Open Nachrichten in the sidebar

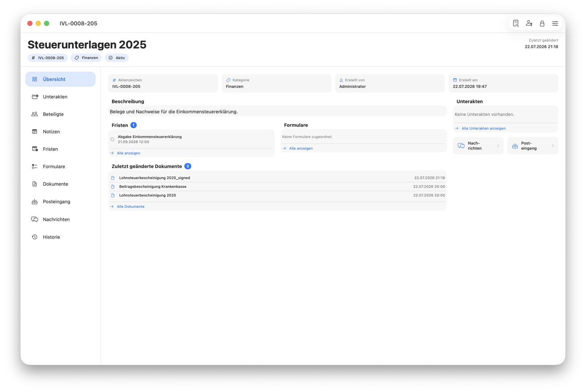(60, 219)
